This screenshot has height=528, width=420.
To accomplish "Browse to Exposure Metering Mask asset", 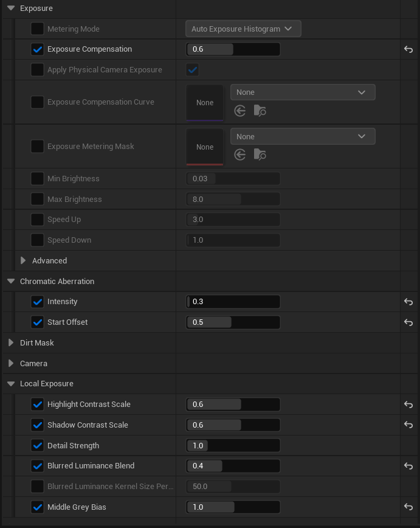I will [260, 155].
